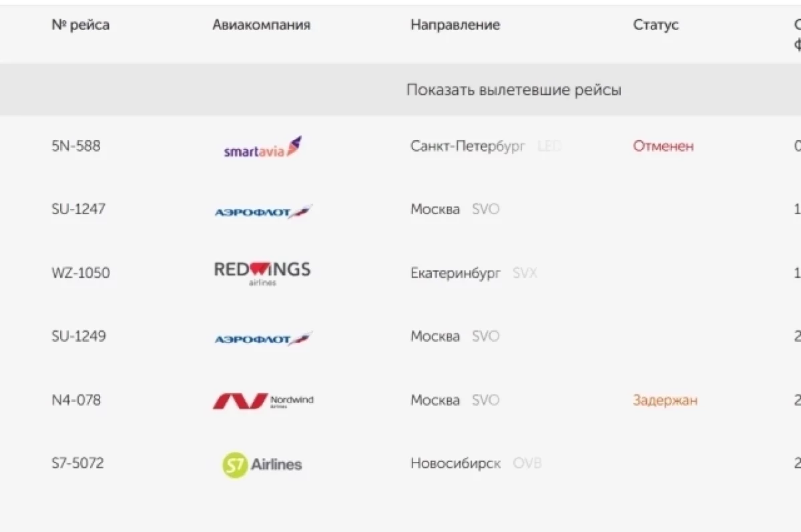The height and width of the screenshot is (532, 801).
Task: Click the "Статус" column header
Action: tap(655, 25)
